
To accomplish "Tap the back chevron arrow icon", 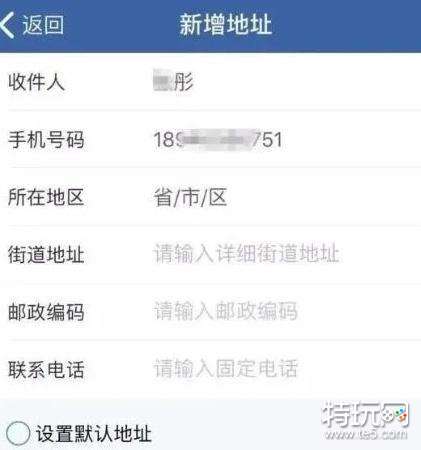I will tap(7, 25).
